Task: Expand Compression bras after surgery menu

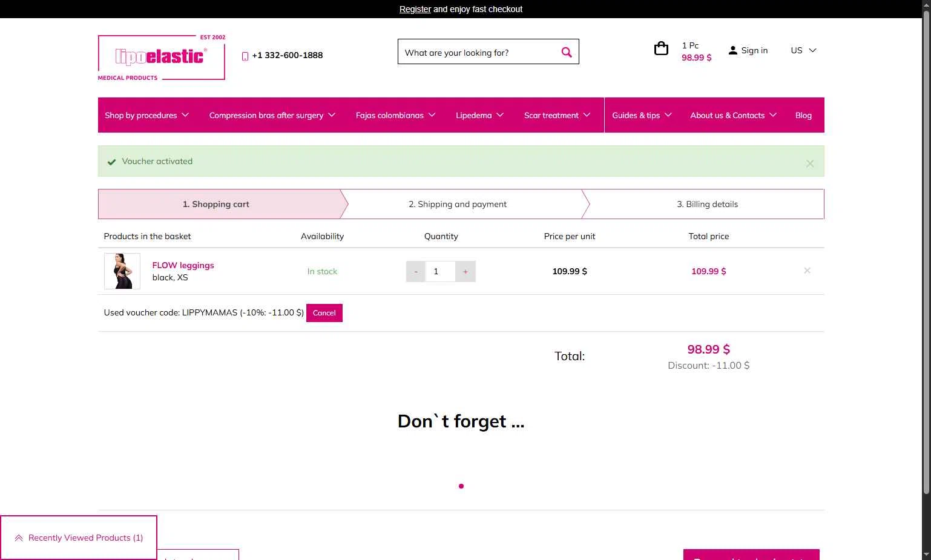Action: [x=272, y=115]
